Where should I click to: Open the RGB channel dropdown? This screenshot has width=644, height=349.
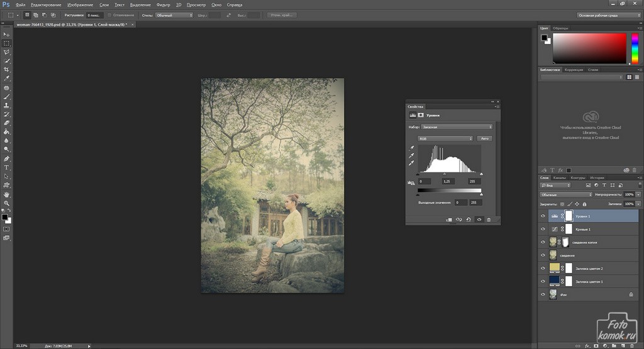click(x=445, y=138)
